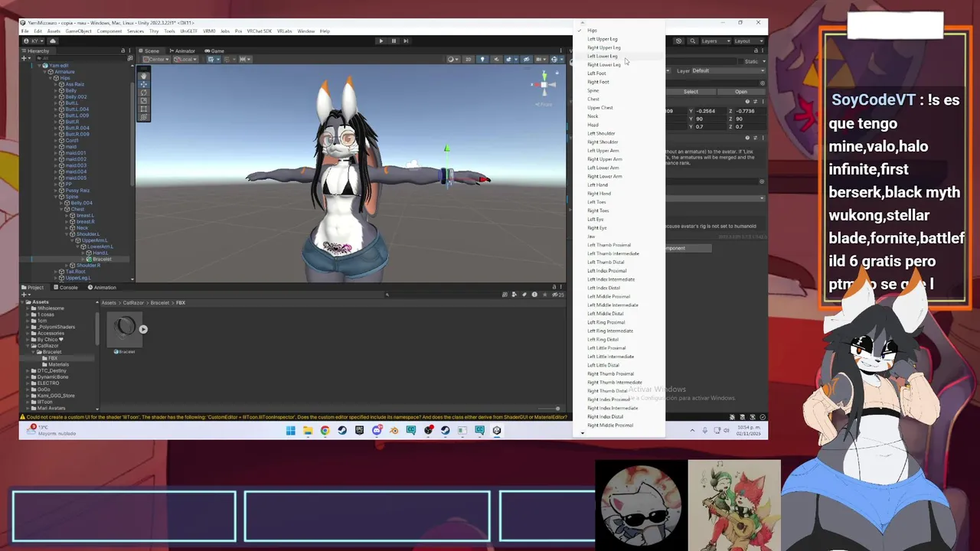980x551 pixels.
Task: Select the combined Transform tool
Action: coord(143,117)
